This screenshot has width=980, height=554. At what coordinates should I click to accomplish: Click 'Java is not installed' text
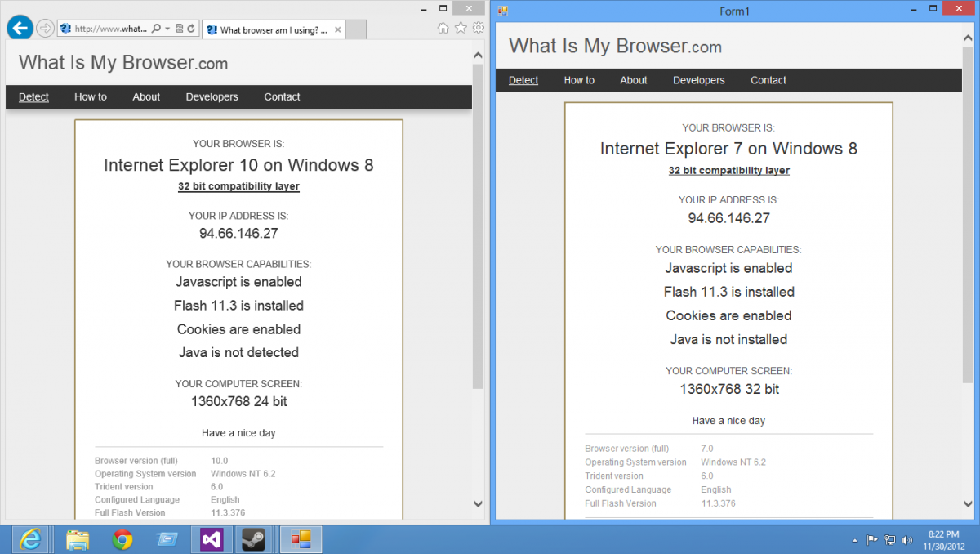pos(728,339)
